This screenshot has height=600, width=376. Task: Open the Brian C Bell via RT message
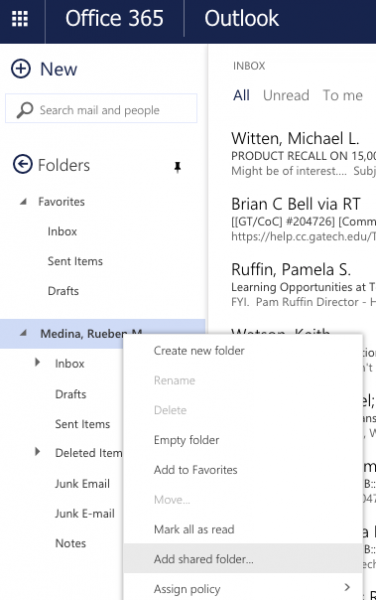coord(303,220)
